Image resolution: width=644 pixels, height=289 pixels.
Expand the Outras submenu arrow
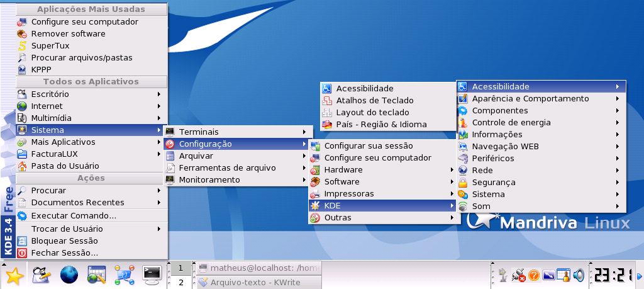(x=452, y=217)
